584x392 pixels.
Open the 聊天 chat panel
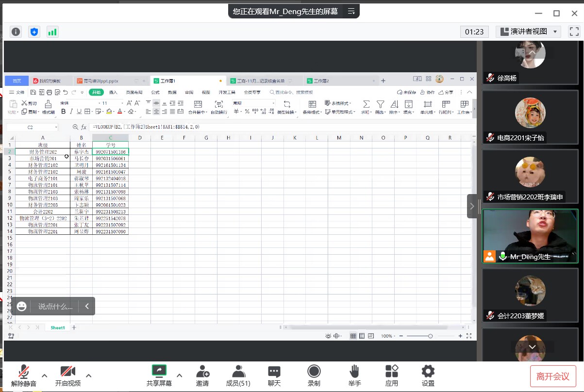pyautogui.click(x=274, y=376)
